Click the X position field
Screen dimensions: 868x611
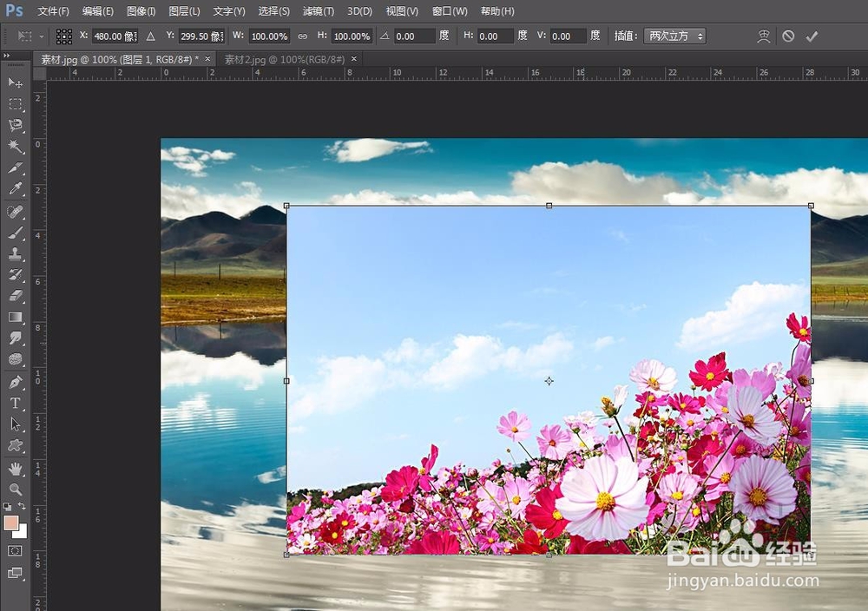click(115, 36)
